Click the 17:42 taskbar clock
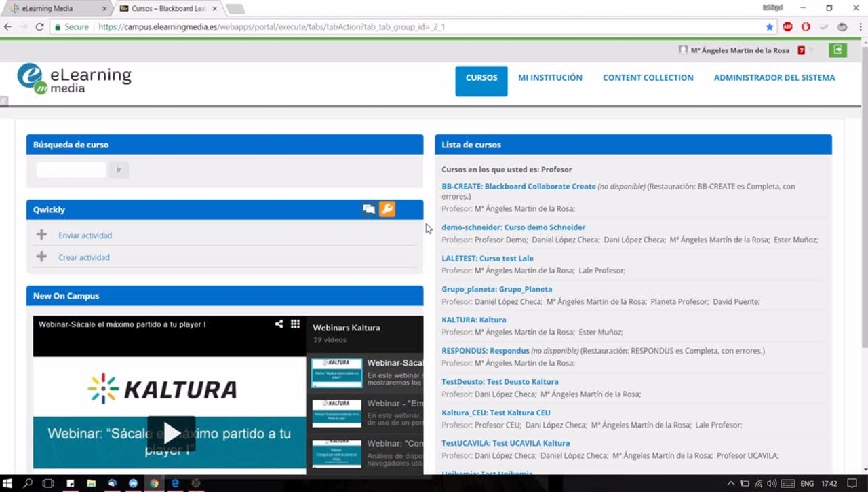 (x=829, y=484)
